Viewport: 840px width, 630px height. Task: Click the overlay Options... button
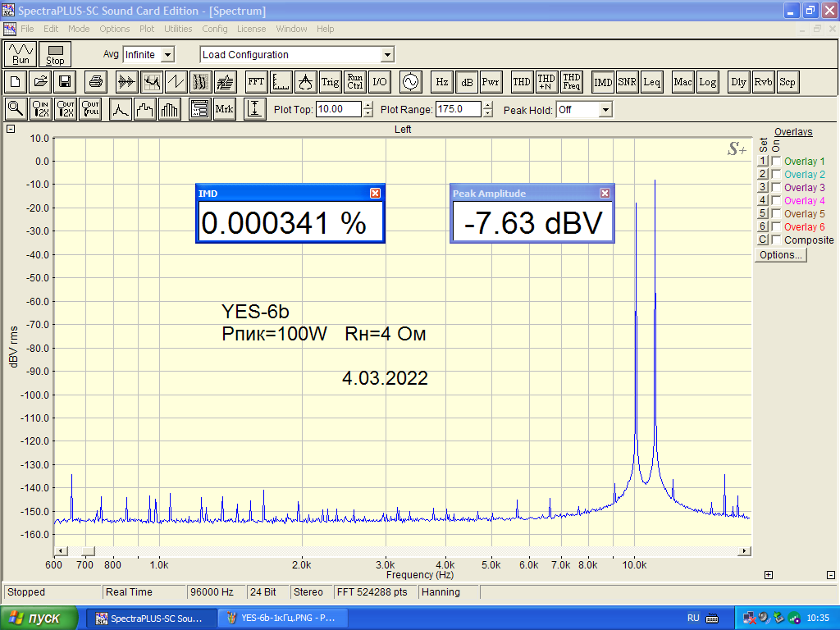point(781,255)
